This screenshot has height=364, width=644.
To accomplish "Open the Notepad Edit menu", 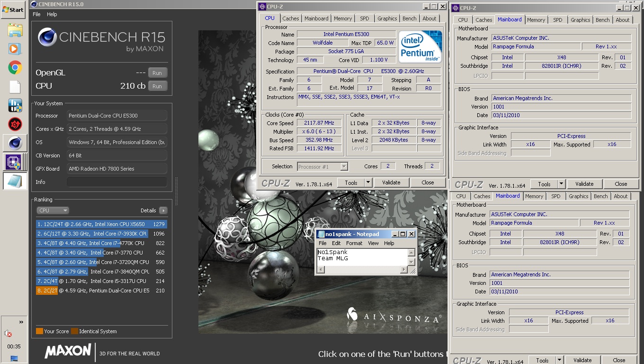I will [336, 243].
